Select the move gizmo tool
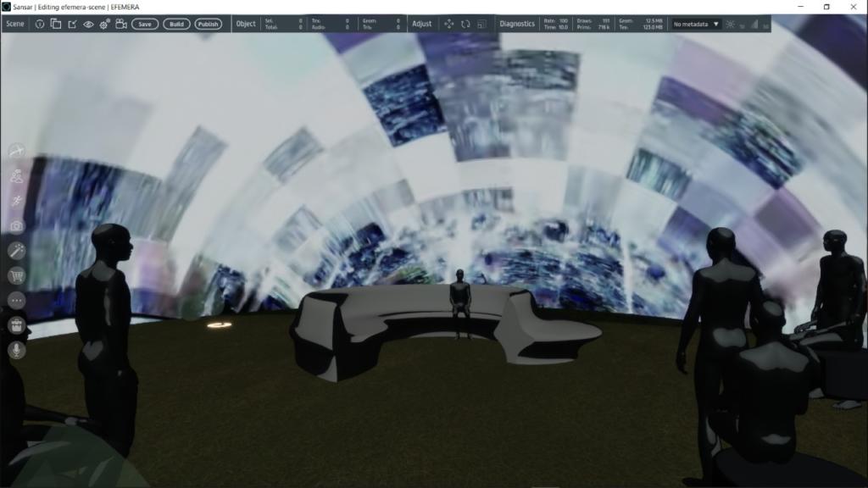Screen dimensions: 868x488 pyautogui.click(x=449, y=24)
